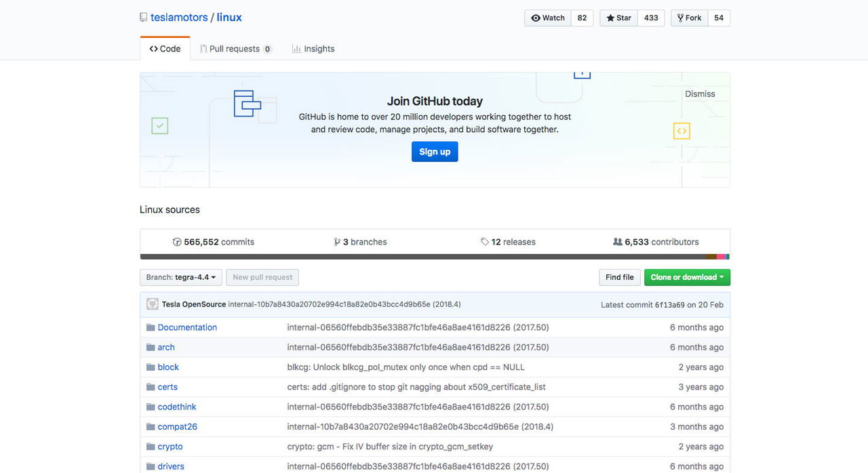
Task: Open the crypto: gcm - Fix IV commit message
Action: (x=390, y=447)
